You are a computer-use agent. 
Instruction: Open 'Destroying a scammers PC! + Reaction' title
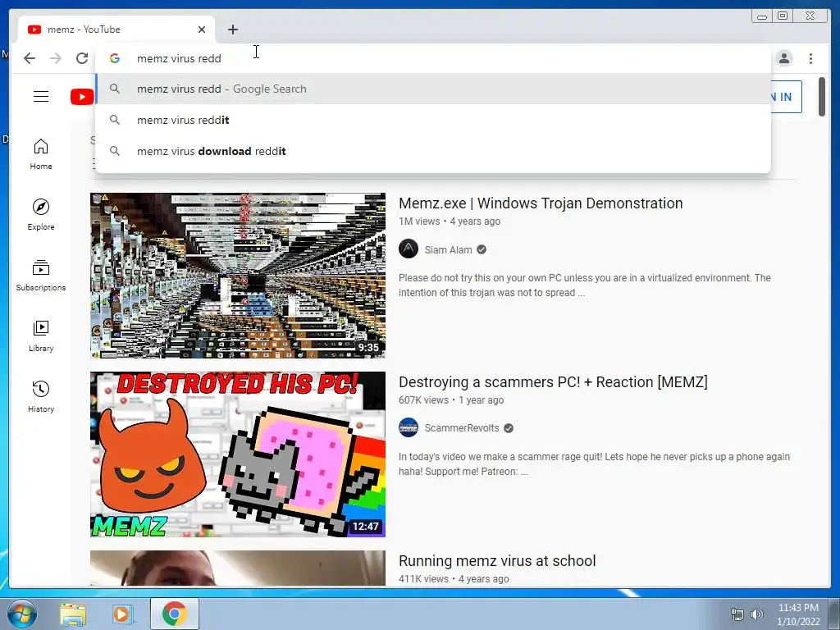(553, 382)
